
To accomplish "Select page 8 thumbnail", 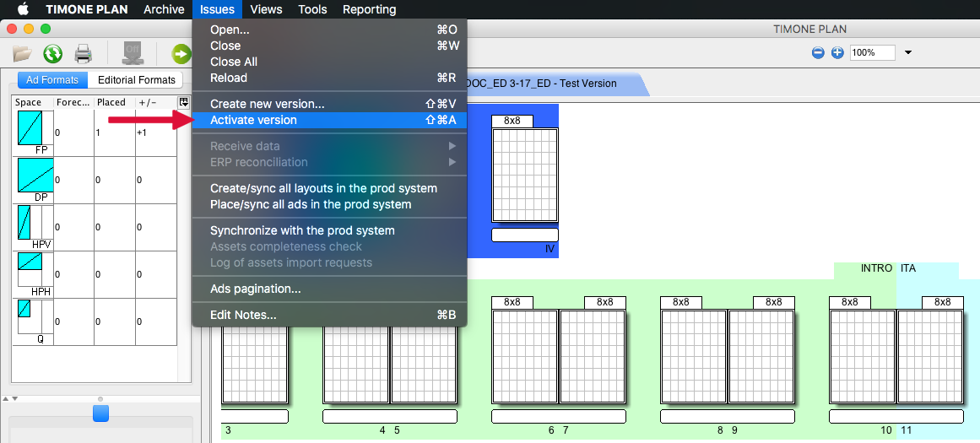I will point(694,357).
